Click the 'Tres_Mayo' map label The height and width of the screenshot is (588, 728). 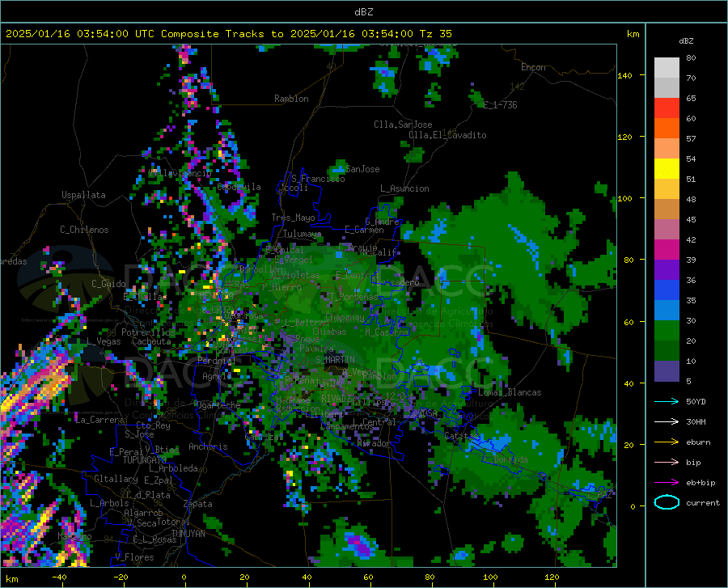[x=293, y=218]
